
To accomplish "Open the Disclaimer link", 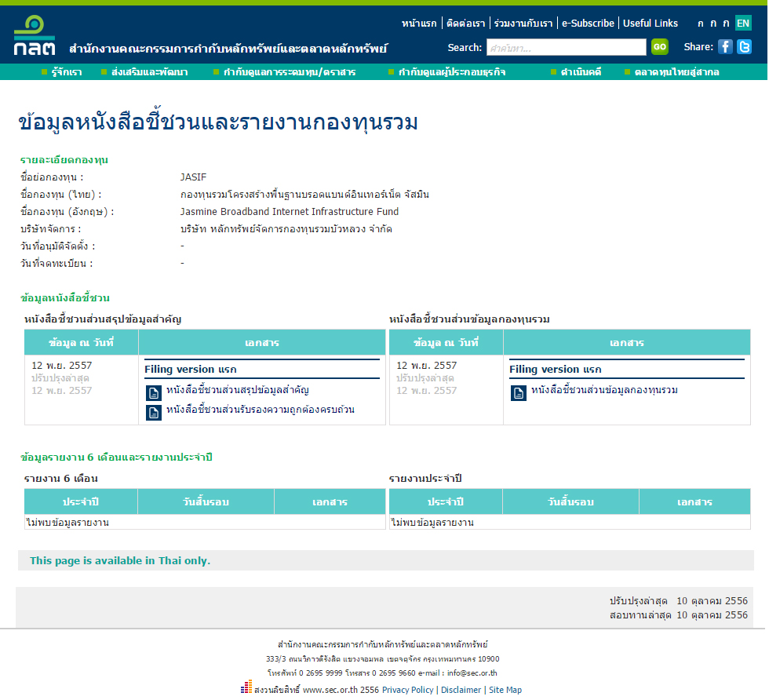I will pyautogui.click(x=461, y=690).
